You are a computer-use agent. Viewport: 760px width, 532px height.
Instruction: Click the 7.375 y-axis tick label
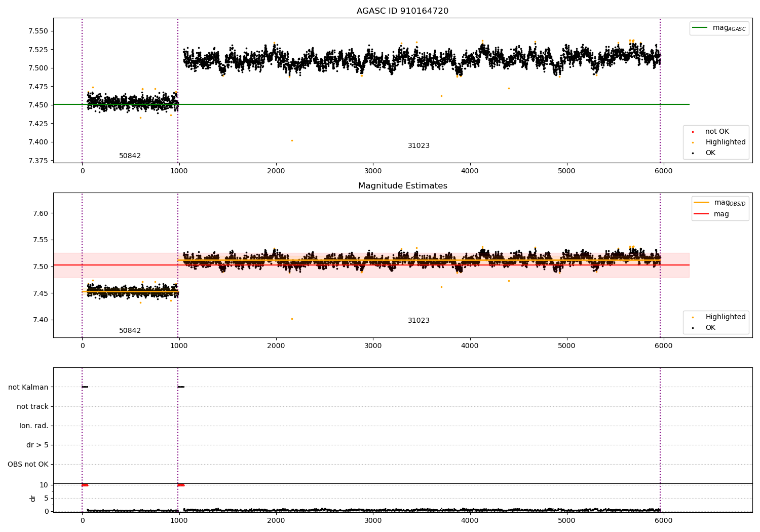38,161
